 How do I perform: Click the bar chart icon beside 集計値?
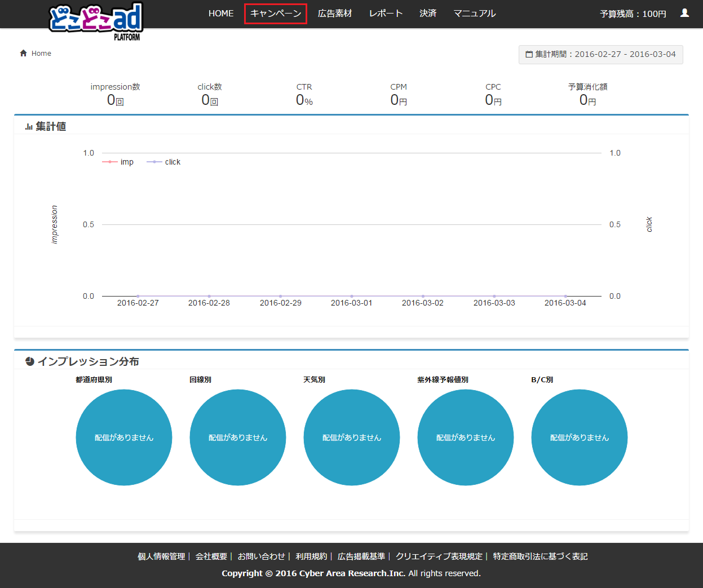coord(29,127)
